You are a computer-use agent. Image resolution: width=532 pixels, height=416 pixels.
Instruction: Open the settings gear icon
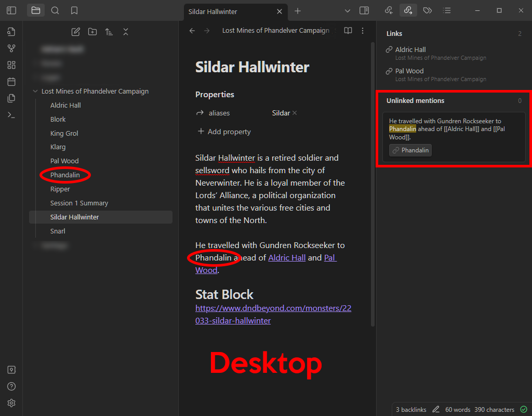(11, 403)
